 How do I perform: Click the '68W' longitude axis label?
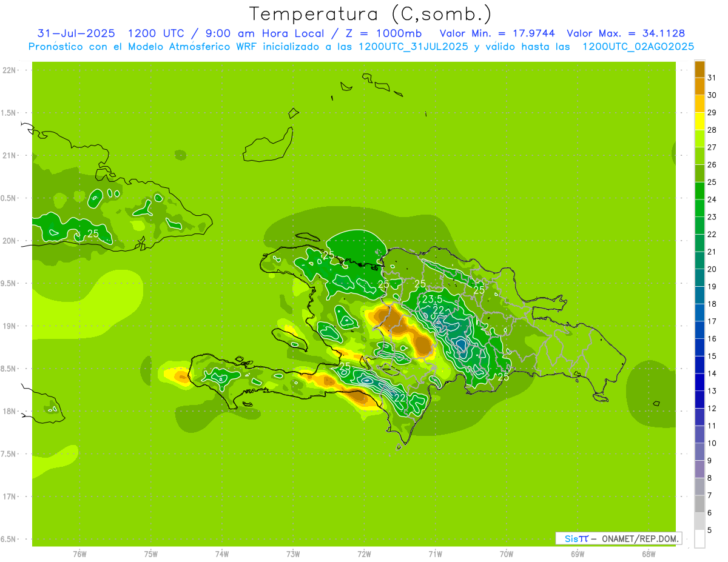click(649, 554)
